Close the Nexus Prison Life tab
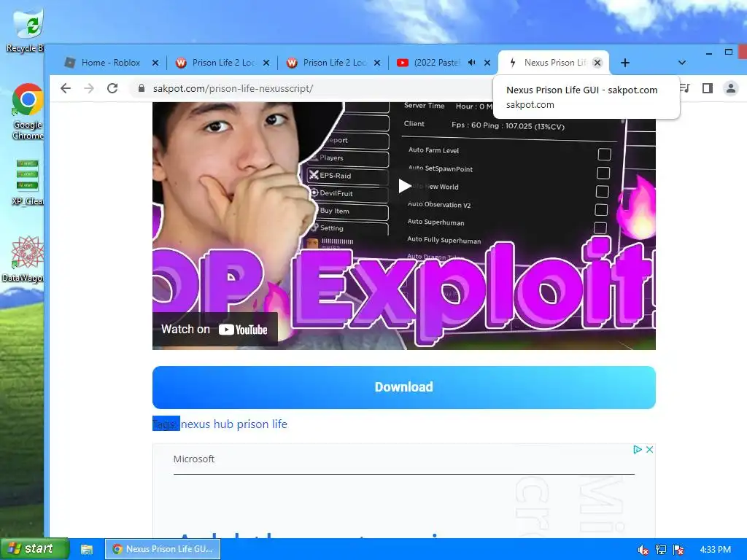The image size is (747, 560). pyautogui.click(x=597, y=63)
